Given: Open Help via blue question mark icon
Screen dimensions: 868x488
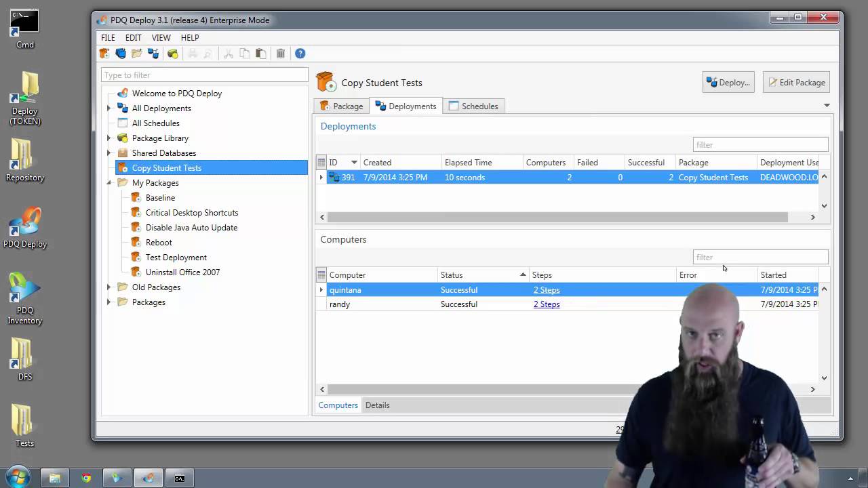Looking at the screenshot, I should pyautogui.click(x=300, y=54).
